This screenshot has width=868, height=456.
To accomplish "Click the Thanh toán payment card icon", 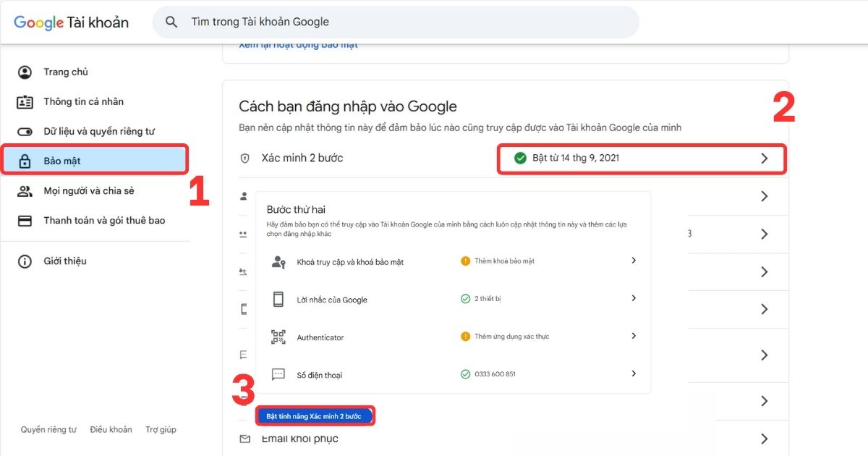I will pyautogui.click(x=25, y=220).
